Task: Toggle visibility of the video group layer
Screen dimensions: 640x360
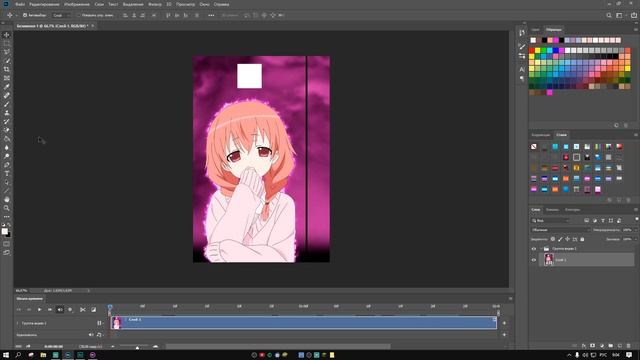Action: tap(533, 249)
